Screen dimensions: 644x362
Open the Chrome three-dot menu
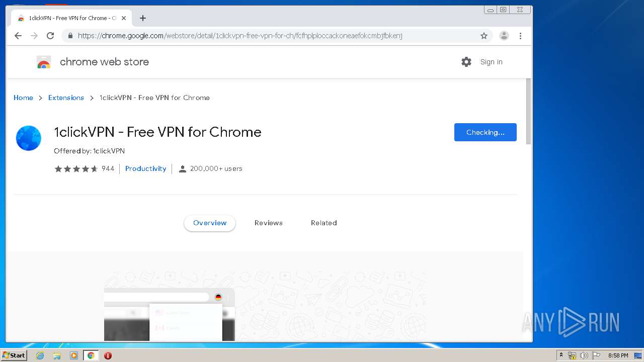(x=520, y=36)
